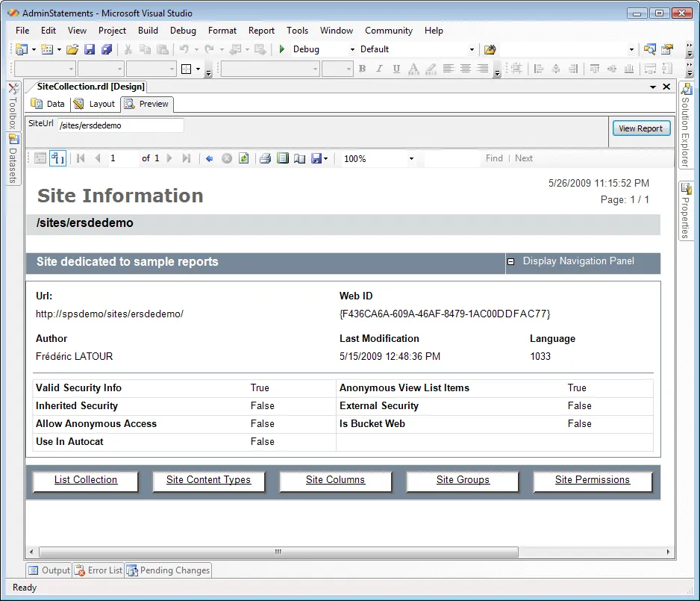The image size is (700, 601).
Task: Click the View Report button
Action: tap(640, 128)
